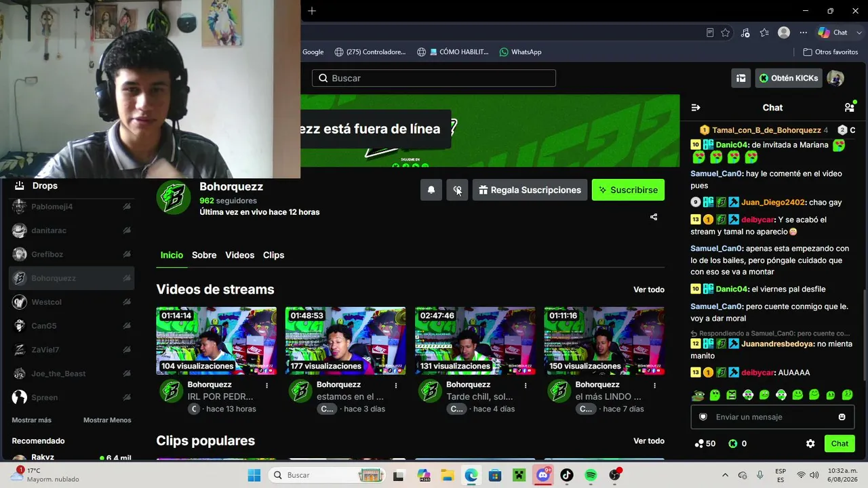Expand the Otros favoritos folder
This screenshot has width=868, height=488.
click(831, 52)
